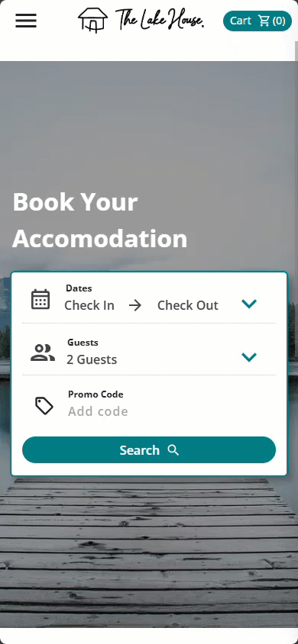Click the calendar icon beside Dates
298x644 pixels.
40,299
